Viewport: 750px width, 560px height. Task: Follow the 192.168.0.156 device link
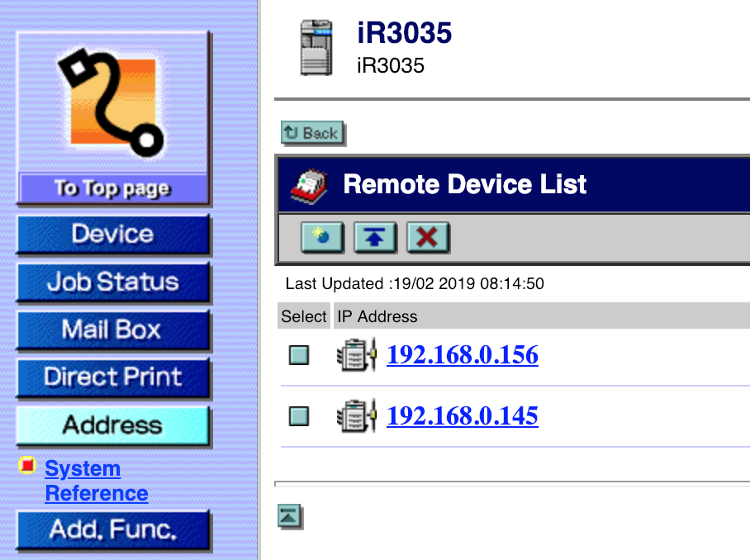coord(462,354)
